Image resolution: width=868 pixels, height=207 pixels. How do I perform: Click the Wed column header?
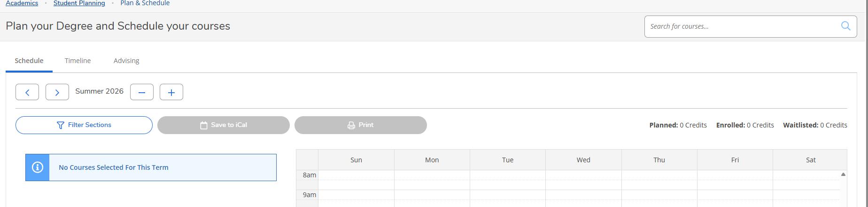583,160
